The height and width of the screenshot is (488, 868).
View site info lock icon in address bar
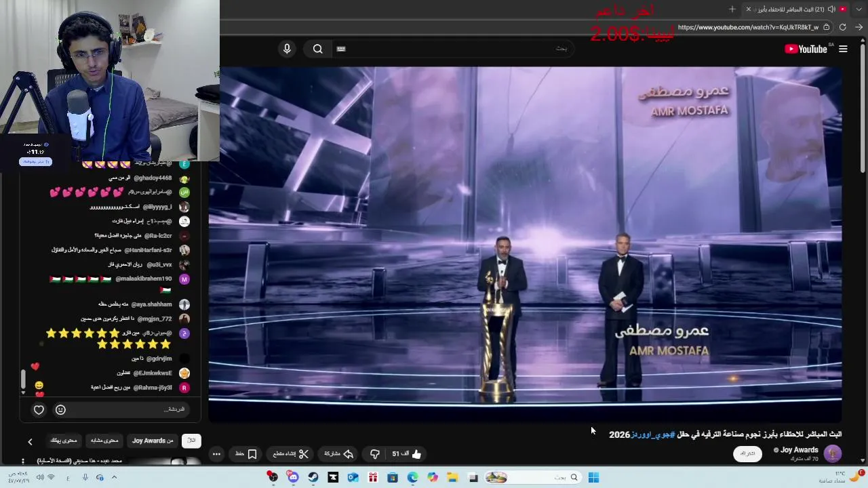click(825, 27)
